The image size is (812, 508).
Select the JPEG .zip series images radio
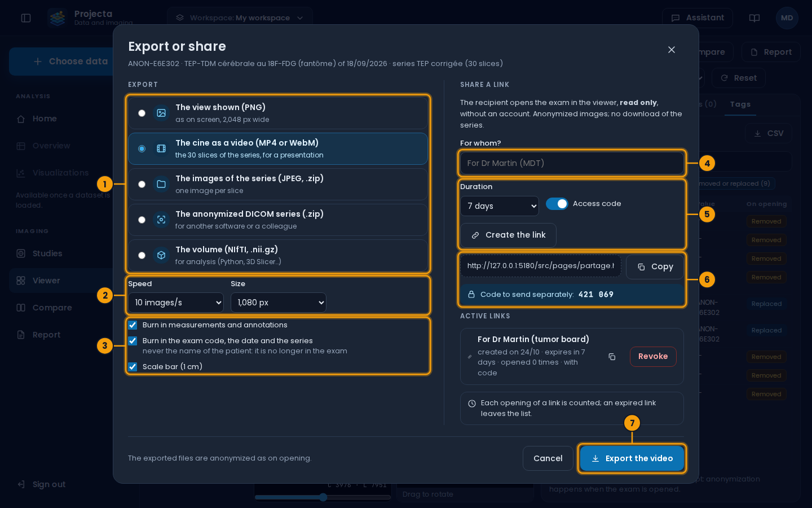pyautogui.click(x=142, y=184)
